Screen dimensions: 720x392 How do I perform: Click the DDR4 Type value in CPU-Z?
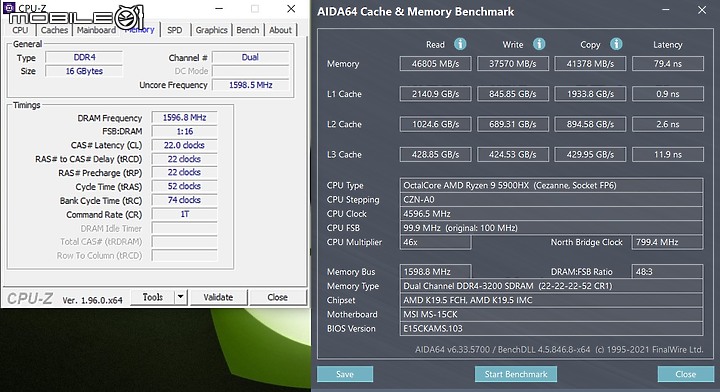click(84, 57)
